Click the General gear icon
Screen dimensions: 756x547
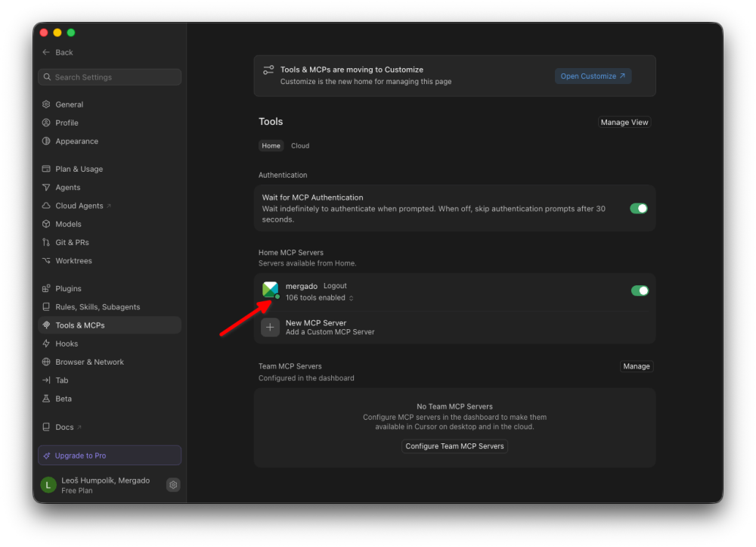(x=46, y=104)
